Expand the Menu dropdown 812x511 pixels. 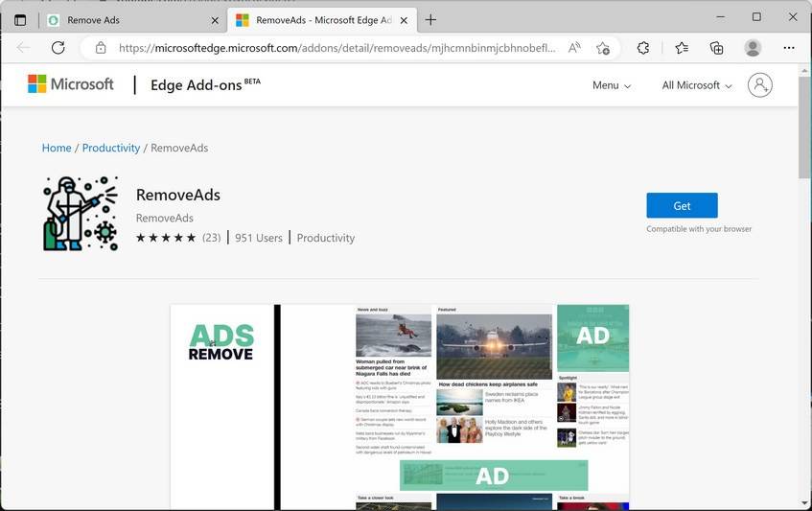click(x=612, y=85)
